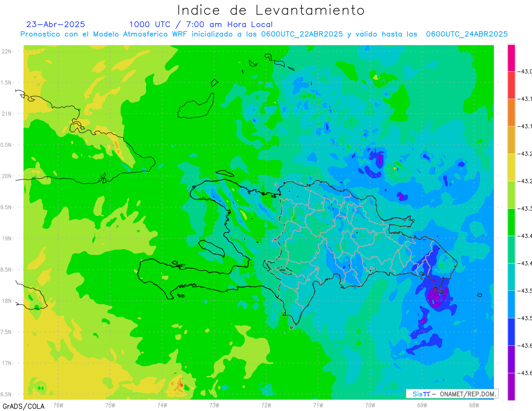Click the '69W' longitude axis label
Screen dimensions: 532x411
click(x=422, y=405)
